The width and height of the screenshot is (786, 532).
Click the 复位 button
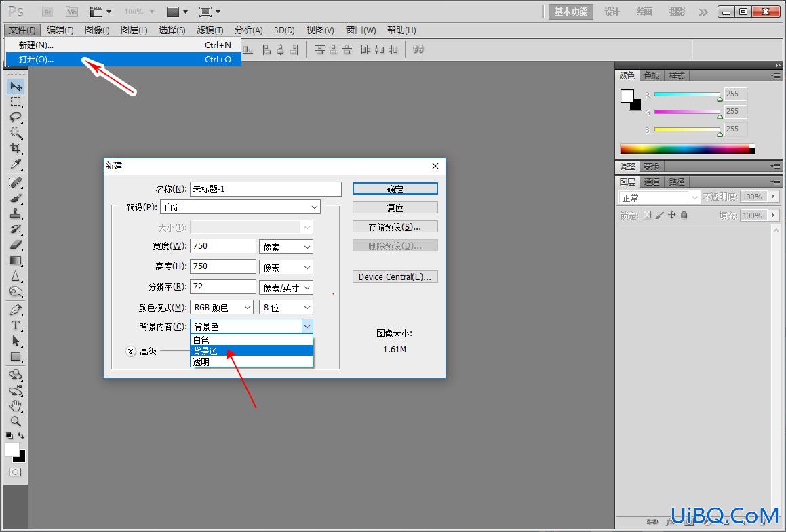395,207
